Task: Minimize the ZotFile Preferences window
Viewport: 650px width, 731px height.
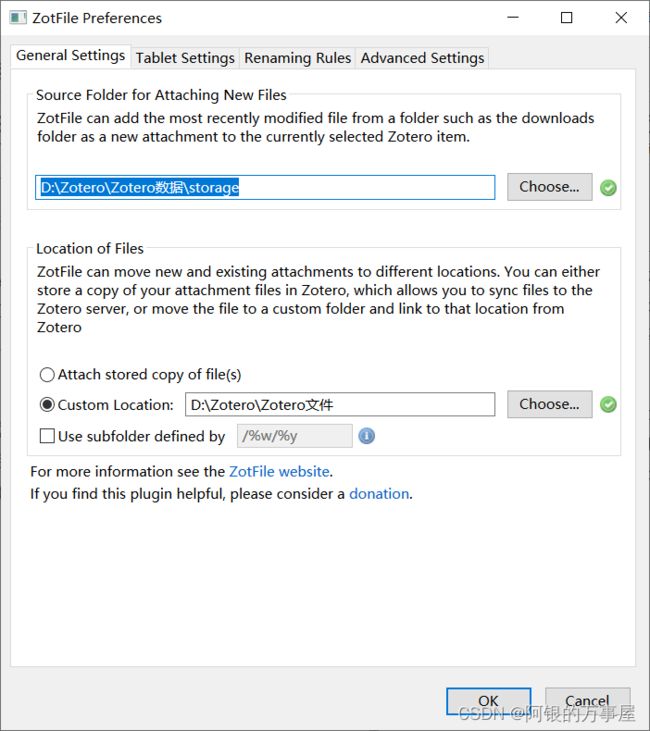Action: (x=513, y=18)
